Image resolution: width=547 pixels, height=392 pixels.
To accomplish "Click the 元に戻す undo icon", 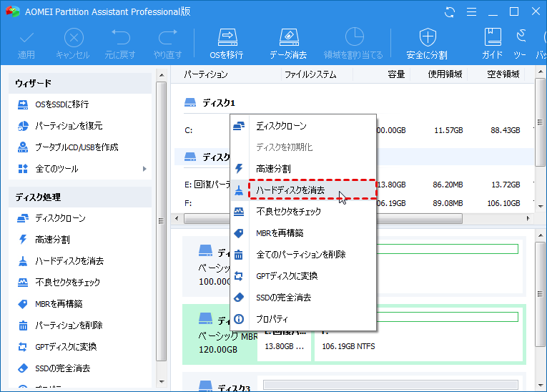I will pyautogui.click(x=121, y=37).
